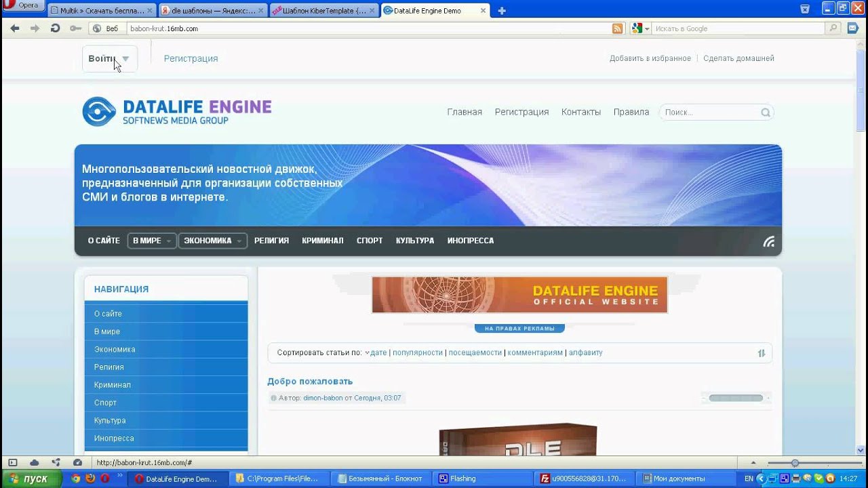Expand the ЭКОНОМИКА category dropdown
868x488 pixels.
[x=213, y=241]
